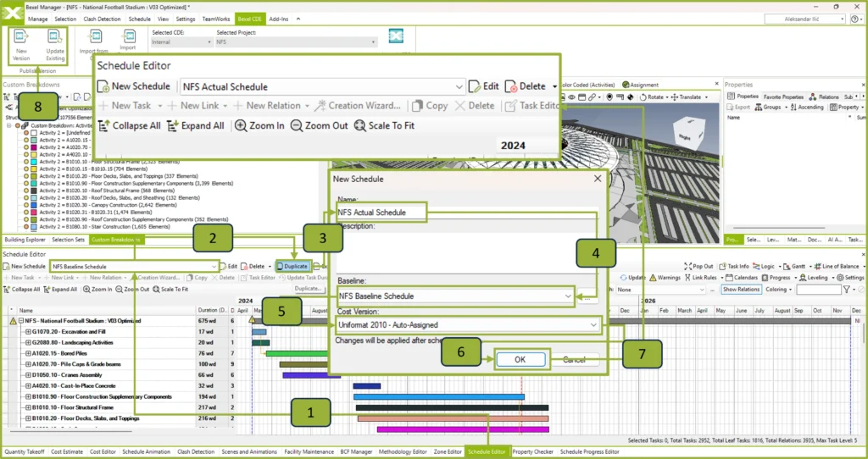Click the Name field containing NFS Actual Schedule
868x459 pixels.
(x=467, y=213)
